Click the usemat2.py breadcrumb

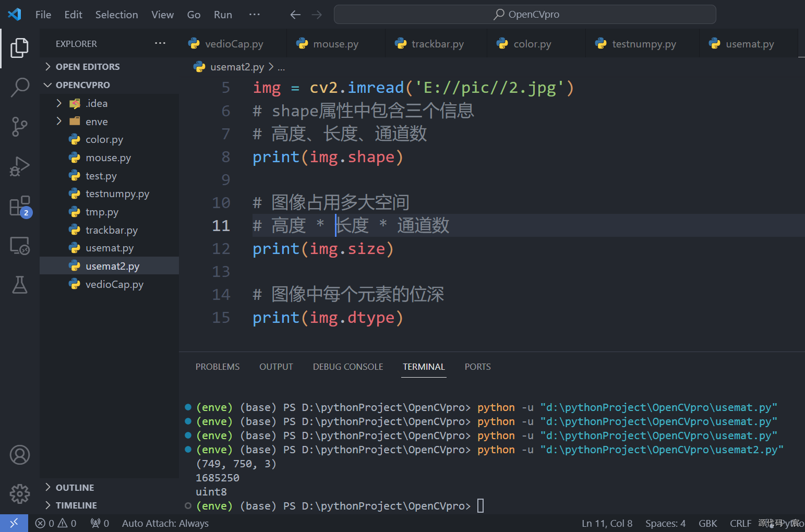tap(229, 67)
